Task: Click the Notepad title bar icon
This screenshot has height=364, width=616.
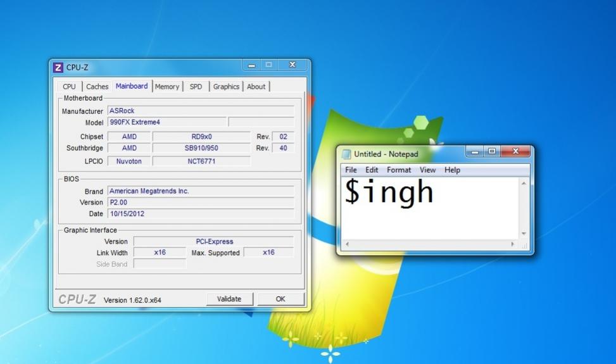Action: (x=346, y=154)
